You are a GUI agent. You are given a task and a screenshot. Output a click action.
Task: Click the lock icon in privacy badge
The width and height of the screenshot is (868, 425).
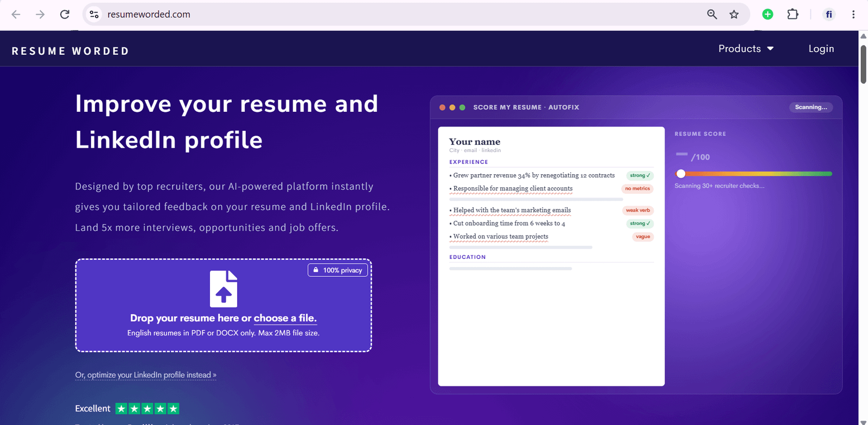(x=316, y=270)
